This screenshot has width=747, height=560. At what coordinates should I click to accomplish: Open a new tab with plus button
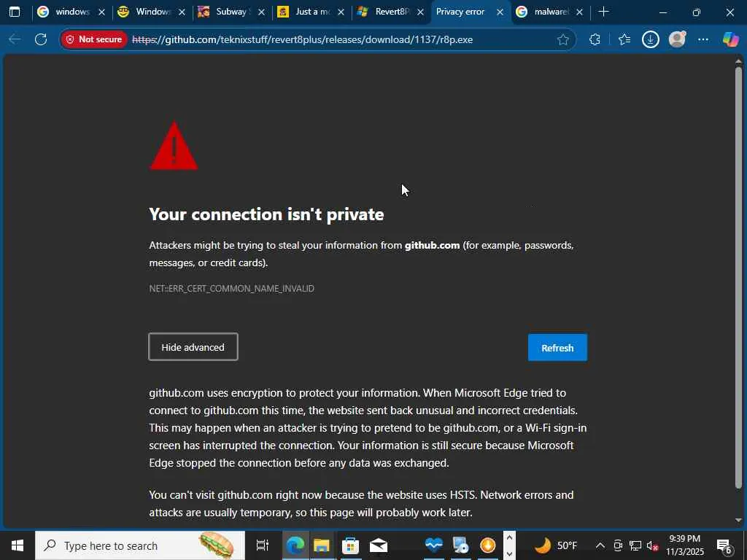point(603,12)
